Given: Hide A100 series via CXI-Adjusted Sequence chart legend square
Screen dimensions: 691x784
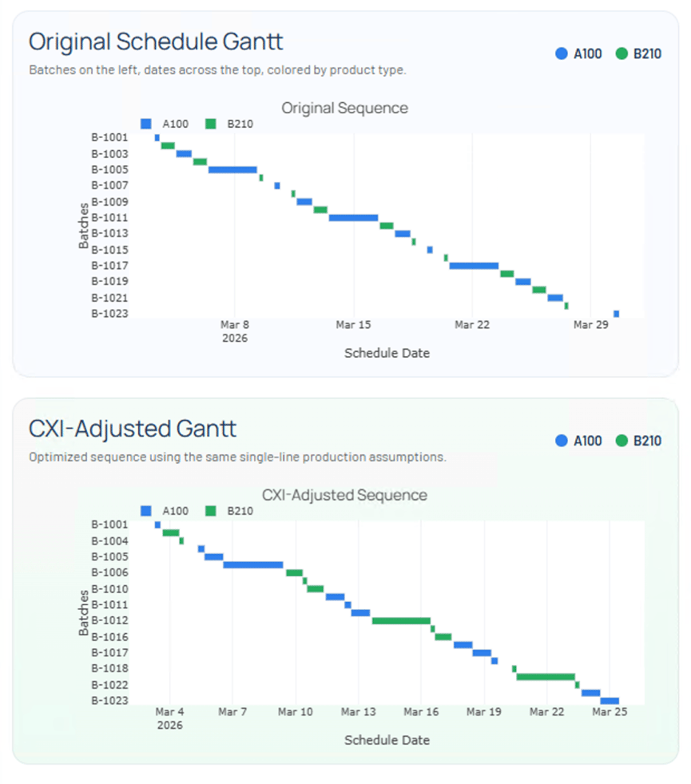Looking at the screenshot, I should pyautogui.click(x=145, y=511).
